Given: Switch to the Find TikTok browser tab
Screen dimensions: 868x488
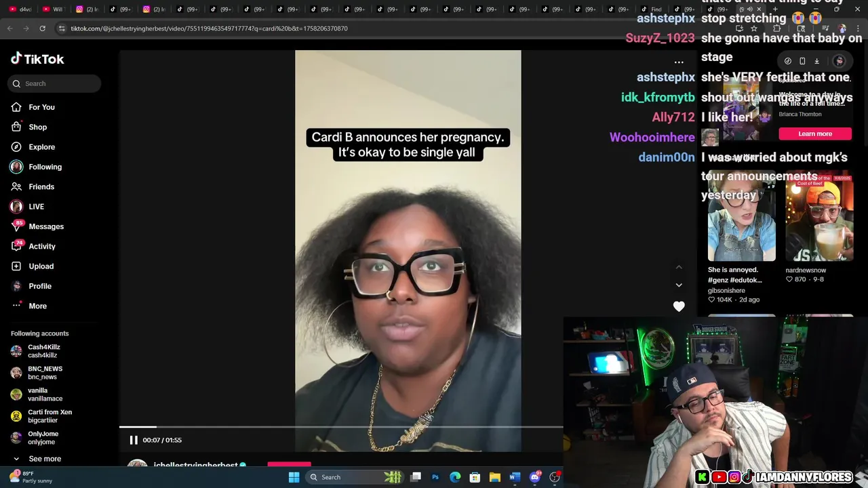Looking at the screenshot, I should 652,9.
